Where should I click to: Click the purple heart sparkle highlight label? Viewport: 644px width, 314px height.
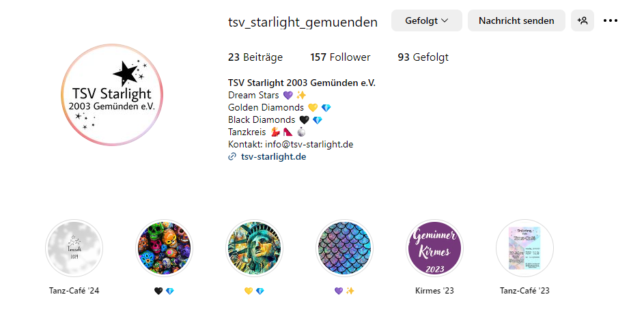(344, 291)
